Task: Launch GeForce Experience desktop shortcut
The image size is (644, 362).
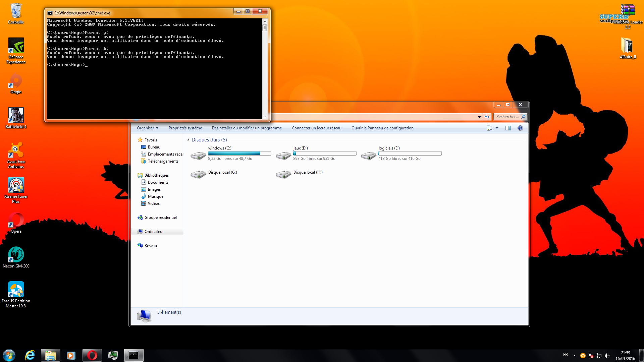Action: pyautogui.click(x=16, y=50)
